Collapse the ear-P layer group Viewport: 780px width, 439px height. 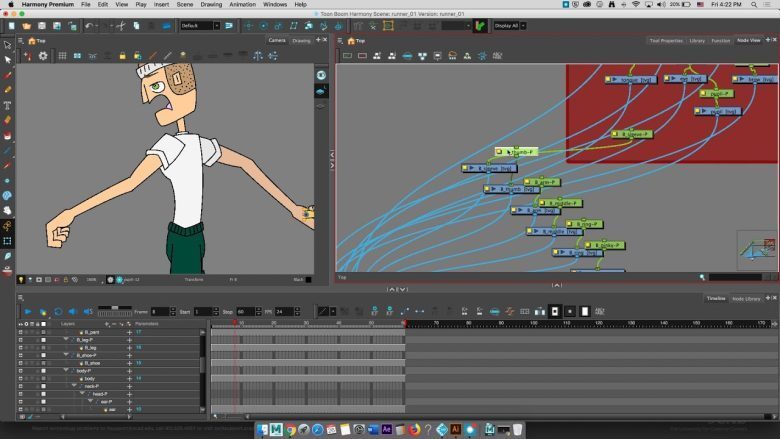coord(90,401)
